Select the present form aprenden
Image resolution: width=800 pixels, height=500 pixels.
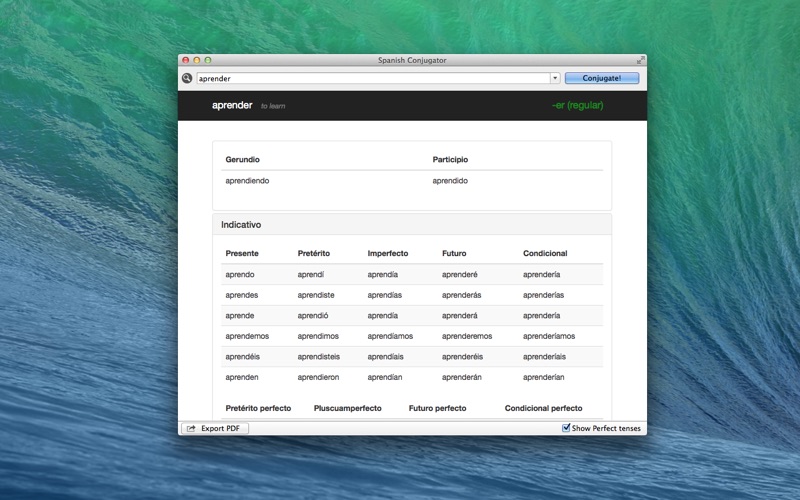click(242, 377)
